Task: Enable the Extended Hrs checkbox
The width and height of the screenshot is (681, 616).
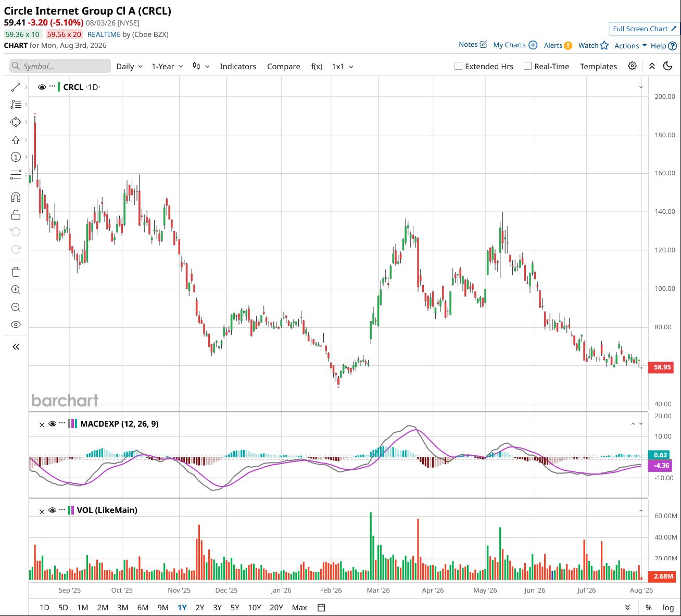Action: [x=458, y=66]
